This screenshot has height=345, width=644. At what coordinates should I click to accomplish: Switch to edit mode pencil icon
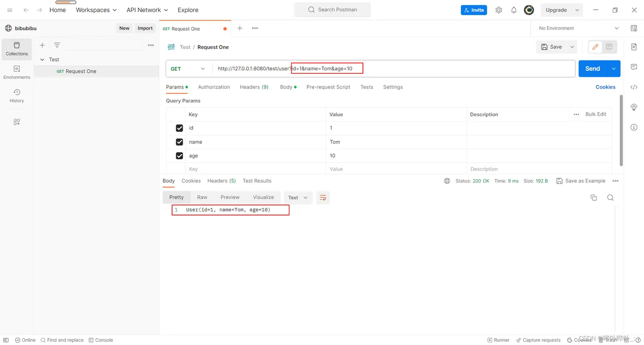click(595, 47)
